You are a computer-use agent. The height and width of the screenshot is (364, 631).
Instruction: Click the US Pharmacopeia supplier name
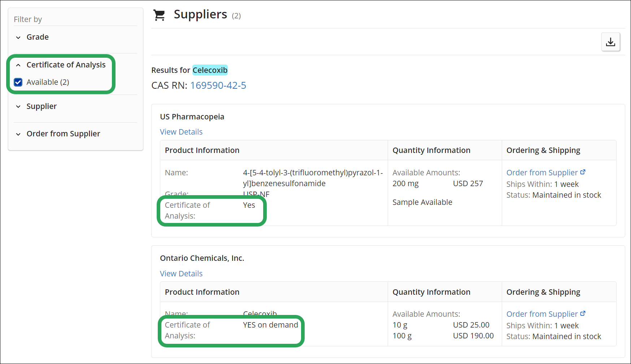(x=192, y=117)
